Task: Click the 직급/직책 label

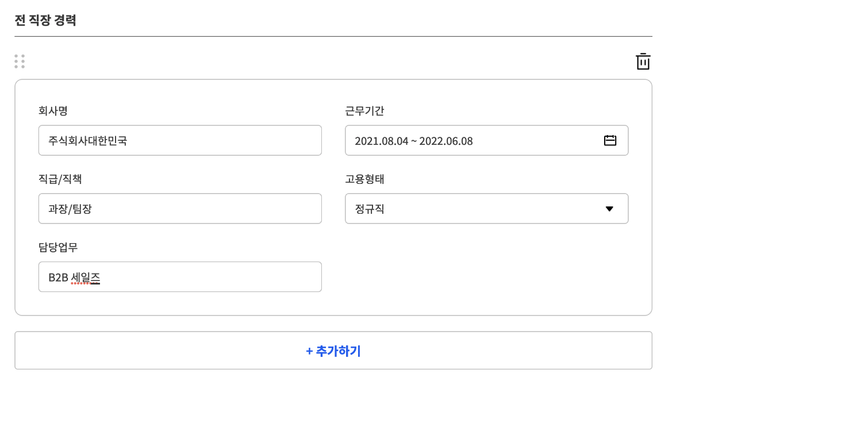Action: coord(60,179)
